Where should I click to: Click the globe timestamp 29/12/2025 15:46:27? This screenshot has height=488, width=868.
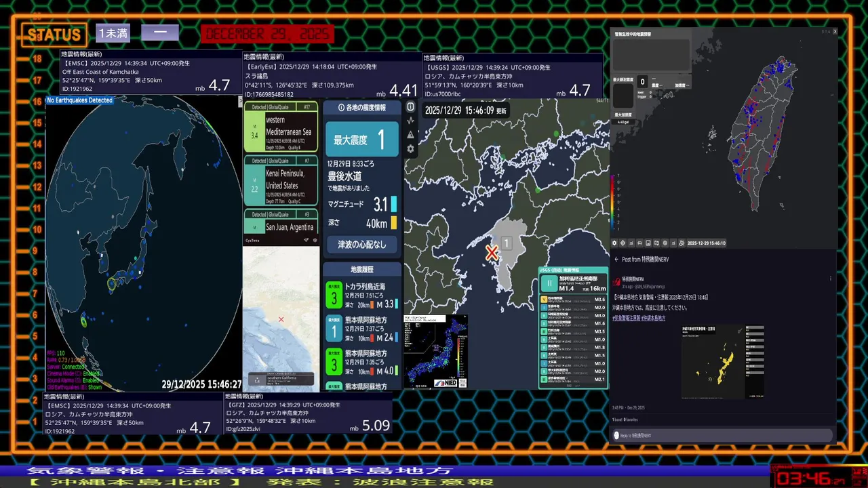click(201, 384)
